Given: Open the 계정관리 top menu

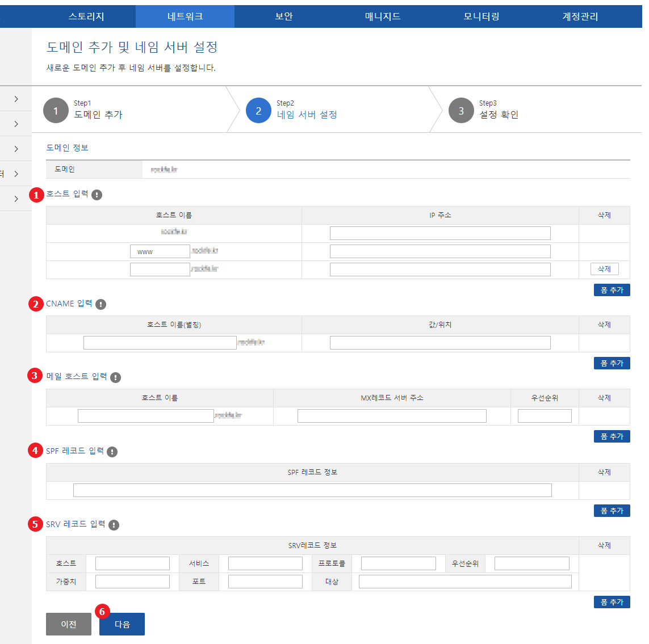Looking at the screenshot, I should (x=580, y=16).
